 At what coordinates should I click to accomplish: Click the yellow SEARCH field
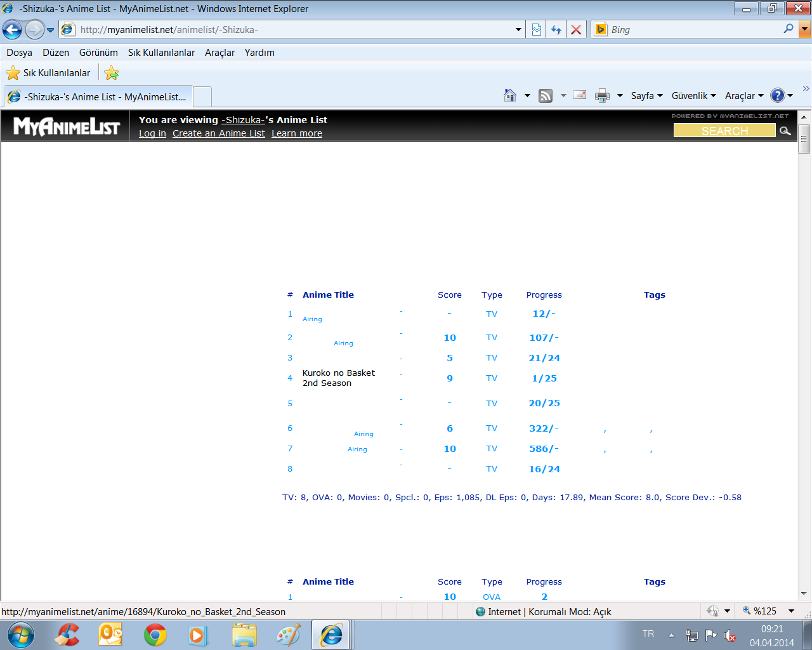[724, 131]
